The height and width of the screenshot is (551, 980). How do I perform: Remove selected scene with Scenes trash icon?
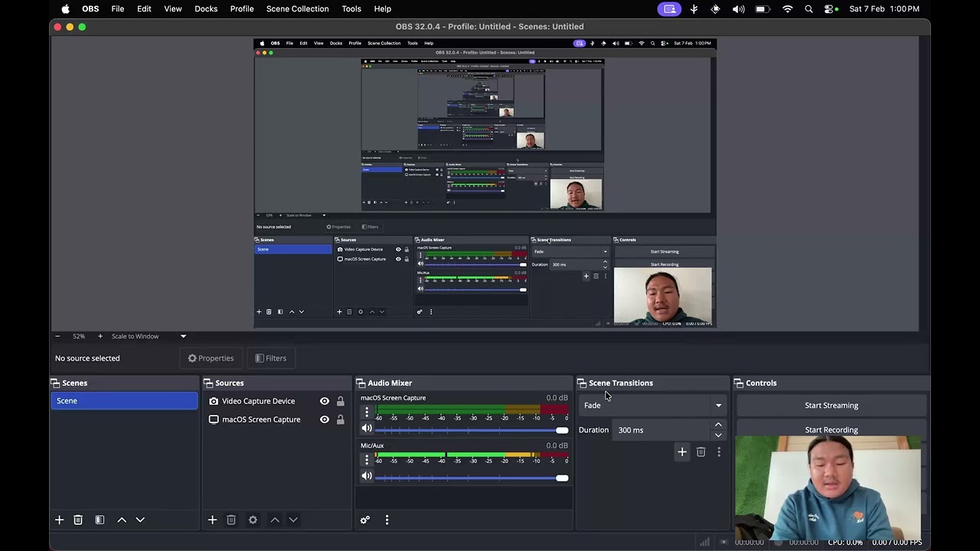coord(78,520)
